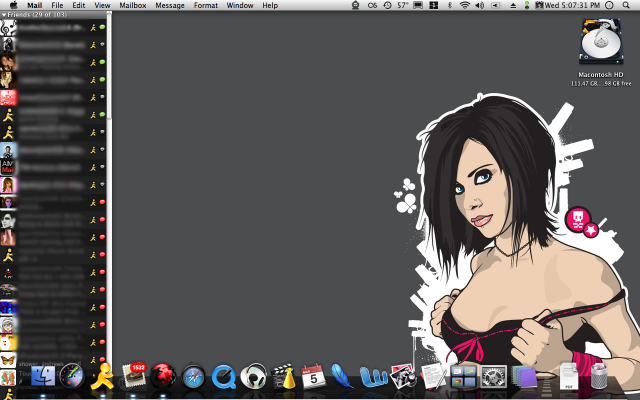Image resolution: width=640 pixels, height=400 pixels.
Task: Open the Wi-Fi status menu
Action: pyautogui.click(x=464, y=5)
